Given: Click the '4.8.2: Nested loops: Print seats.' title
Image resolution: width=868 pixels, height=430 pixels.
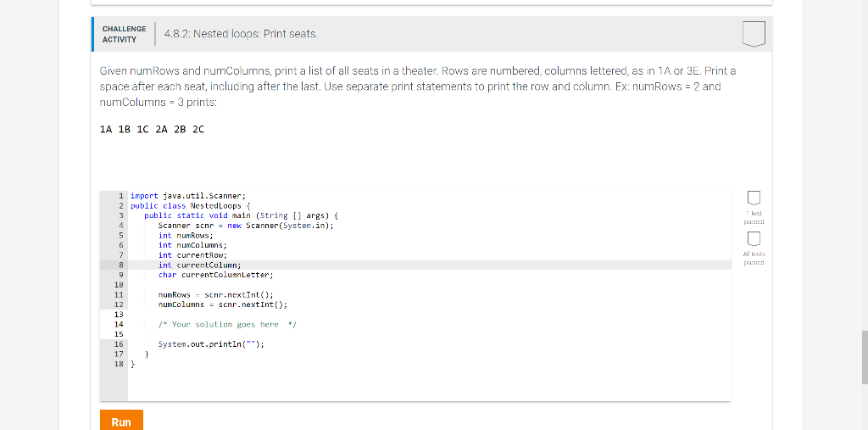Looking at the screenshot, I should pos(242,34).
